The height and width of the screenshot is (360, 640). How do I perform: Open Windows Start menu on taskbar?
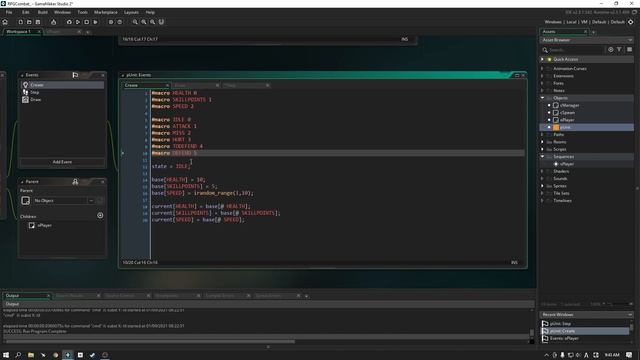[x=6, y=355]
